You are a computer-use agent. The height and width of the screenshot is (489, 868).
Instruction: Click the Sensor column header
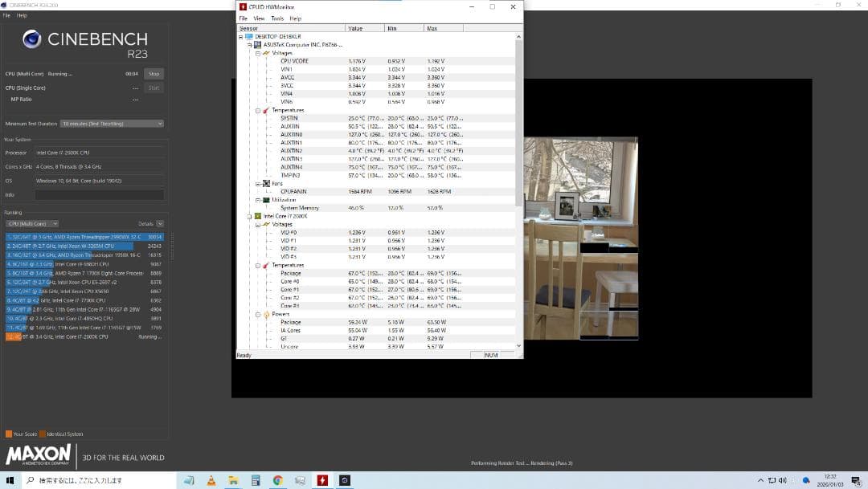point(292,28)
